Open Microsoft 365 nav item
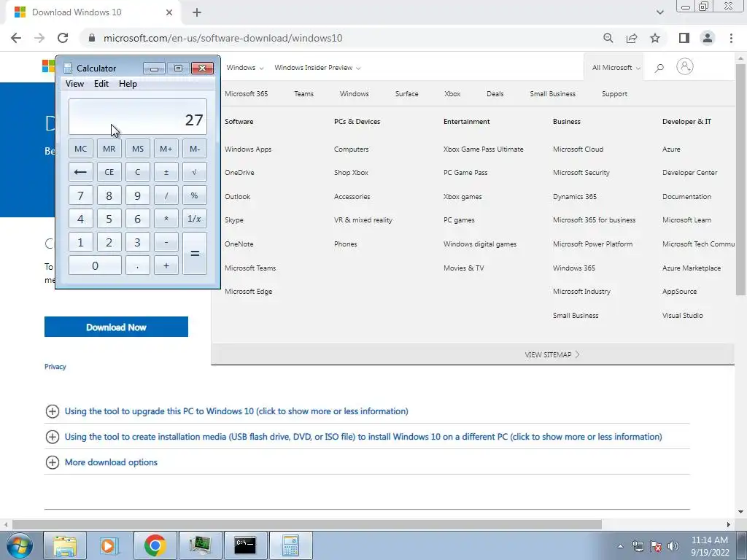 pos(247,94)
